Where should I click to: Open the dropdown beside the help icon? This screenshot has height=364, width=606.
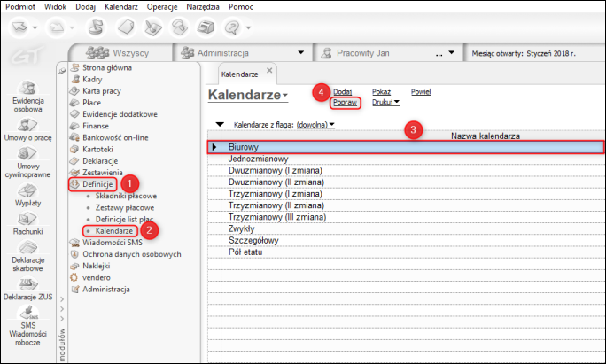pos(248,27)
